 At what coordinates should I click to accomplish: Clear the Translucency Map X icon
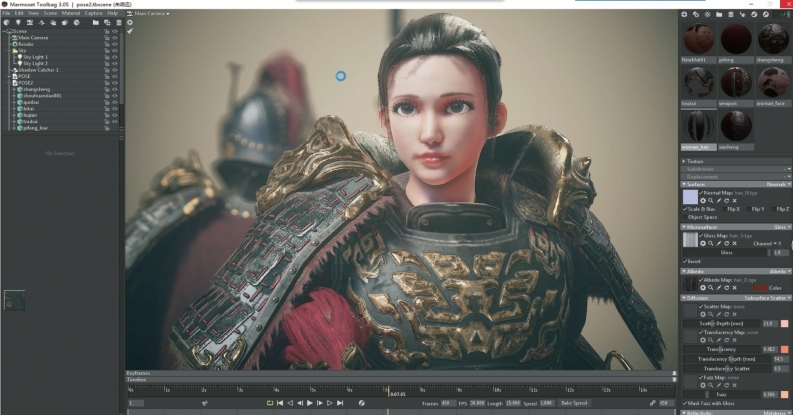734,340
